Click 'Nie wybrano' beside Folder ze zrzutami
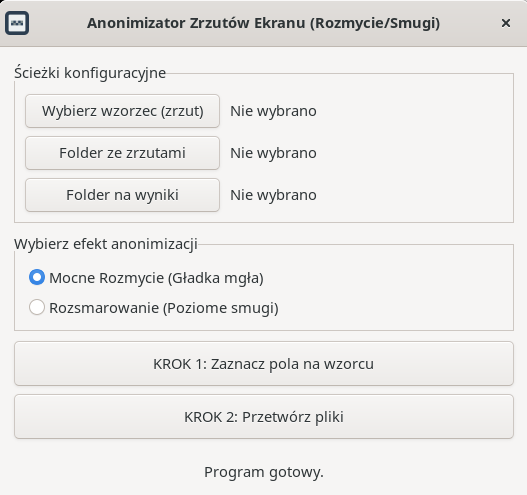This screenshot has height=495, width=527. (x=273, y=153)
